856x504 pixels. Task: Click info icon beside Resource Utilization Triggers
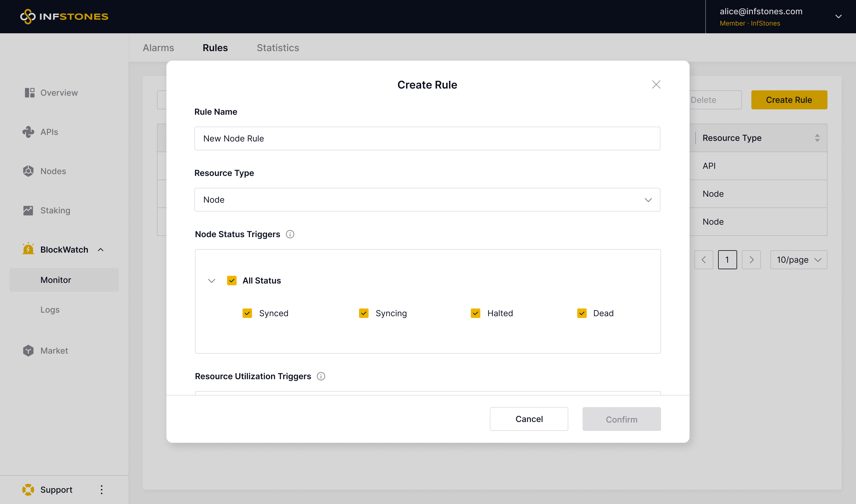[321, 376]
